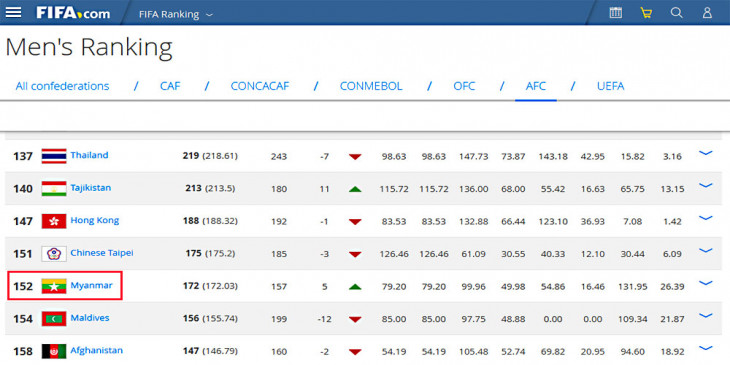Click Hong Kong's points 188 (188.32)
The width and height of the screenshot is (730, 365).
(210, 221)
